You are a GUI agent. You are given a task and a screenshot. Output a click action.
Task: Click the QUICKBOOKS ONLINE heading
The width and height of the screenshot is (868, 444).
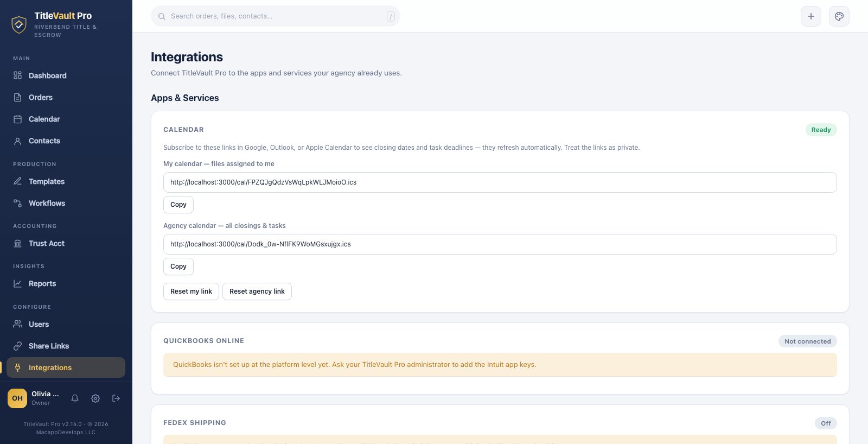coord(203,341)
